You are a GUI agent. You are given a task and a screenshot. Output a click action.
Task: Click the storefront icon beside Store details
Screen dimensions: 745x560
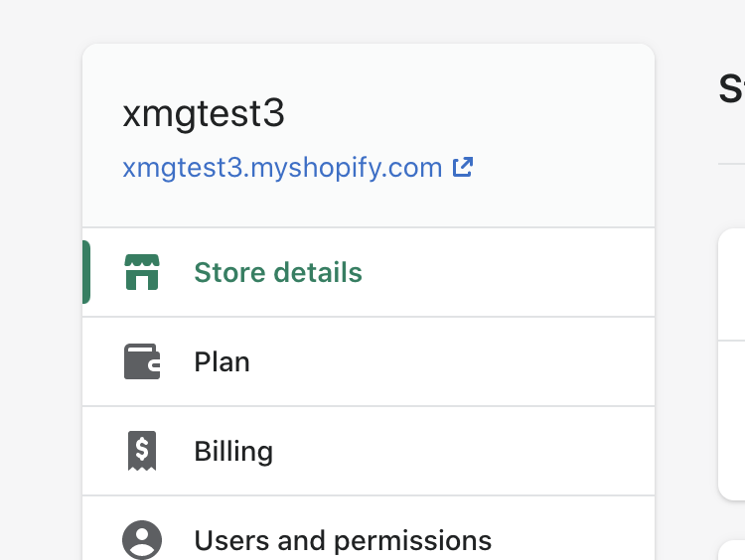(142, 272)
